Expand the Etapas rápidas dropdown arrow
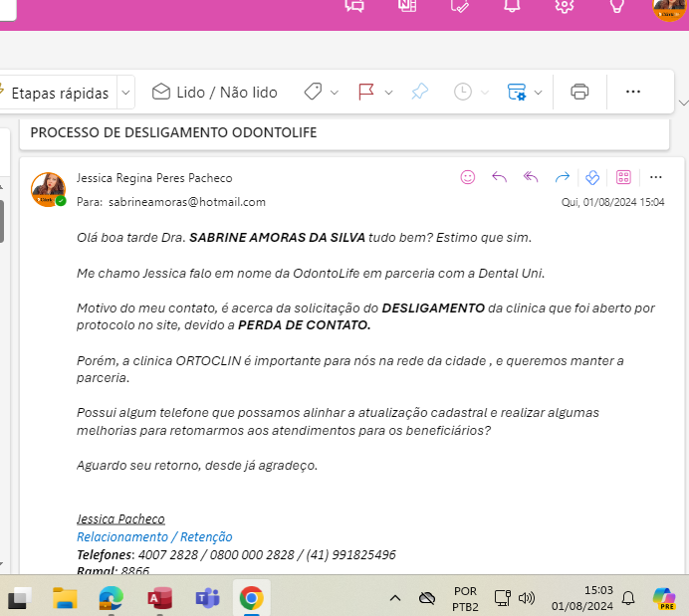 tap(125, 93)
